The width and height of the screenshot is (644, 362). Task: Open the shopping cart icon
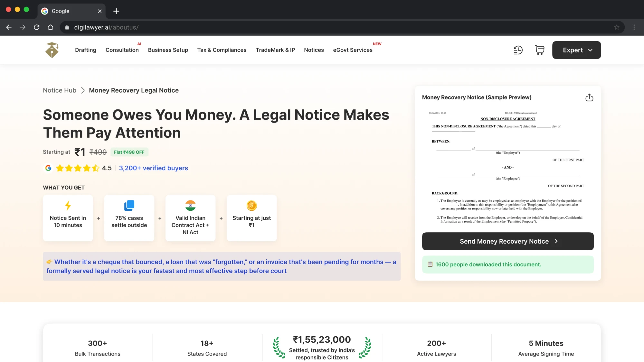[540, 50]
